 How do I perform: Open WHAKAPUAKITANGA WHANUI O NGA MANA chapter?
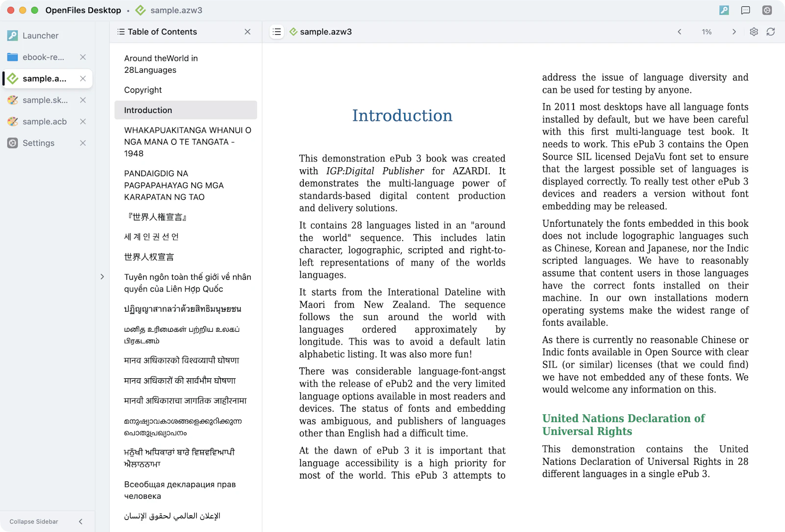[185, 142]
